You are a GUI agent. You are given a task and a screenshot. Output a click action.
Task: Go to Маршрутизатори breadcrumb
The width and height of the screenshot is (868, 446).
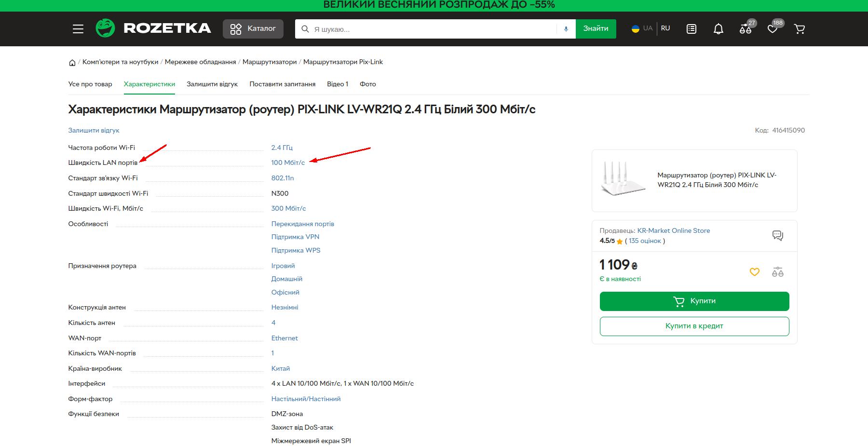(270, 62)
